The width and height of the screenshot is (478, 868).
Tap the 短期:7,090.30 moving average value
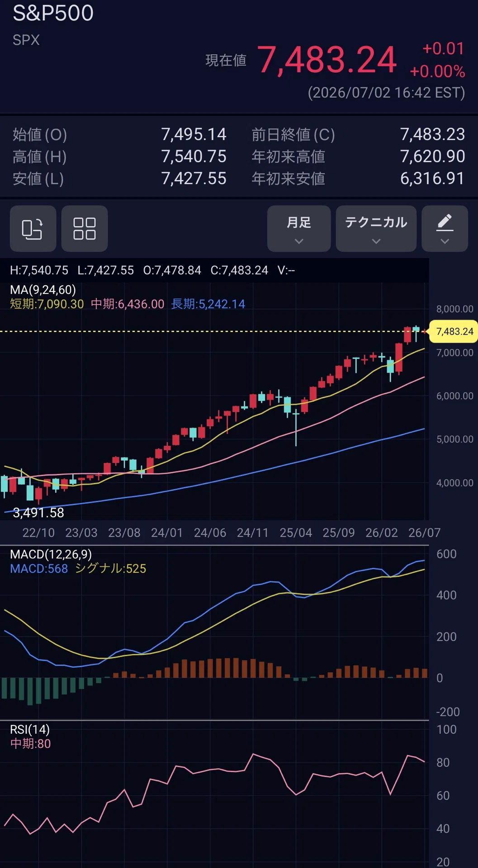point(47,304)
